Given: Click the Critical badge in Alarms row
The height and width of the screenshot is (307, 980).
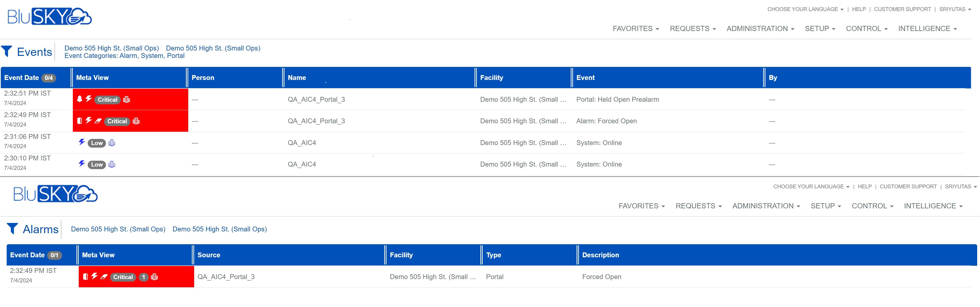Looking at the screenshot, I should (123, 277).
